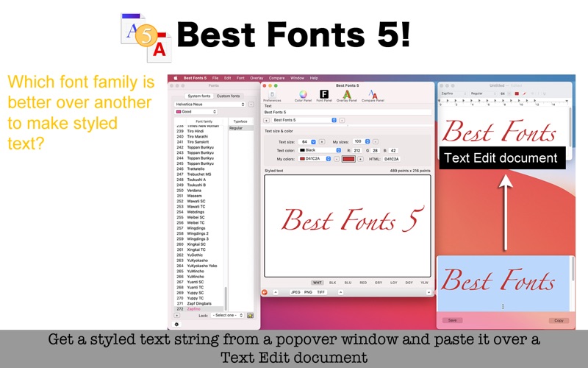
Task: Switch background to RED
Action: click(363, 283)
